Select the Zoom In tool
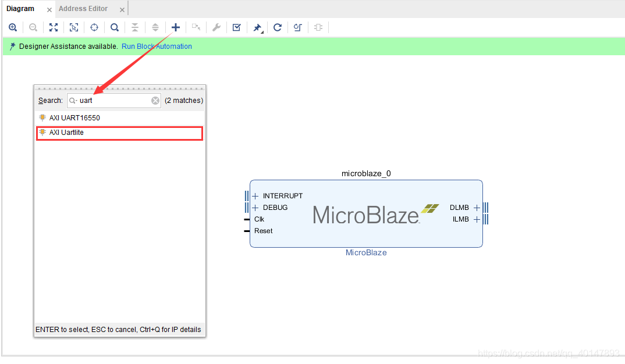 coord(13,27)
